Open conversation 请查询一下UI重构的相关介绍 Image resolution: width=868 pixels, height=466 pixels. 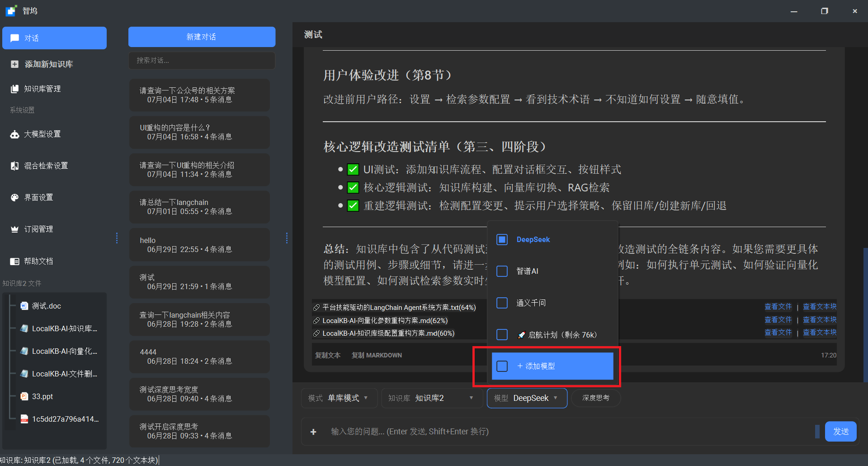[x=199, y=170]
